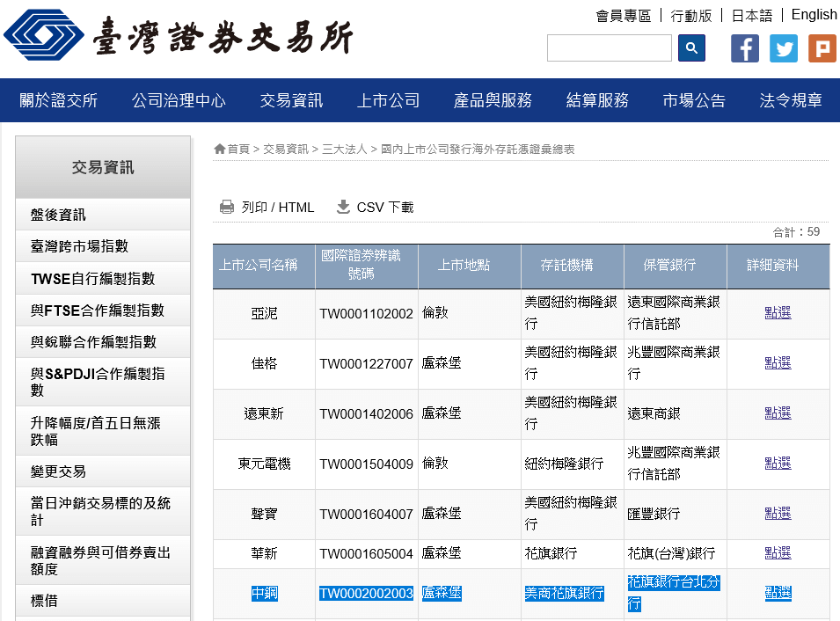Select 與S&PDJI合作編製指數 in the sidebar
Image resolution: width=840 pixels, height=621 pixels.
pos(103,382)
